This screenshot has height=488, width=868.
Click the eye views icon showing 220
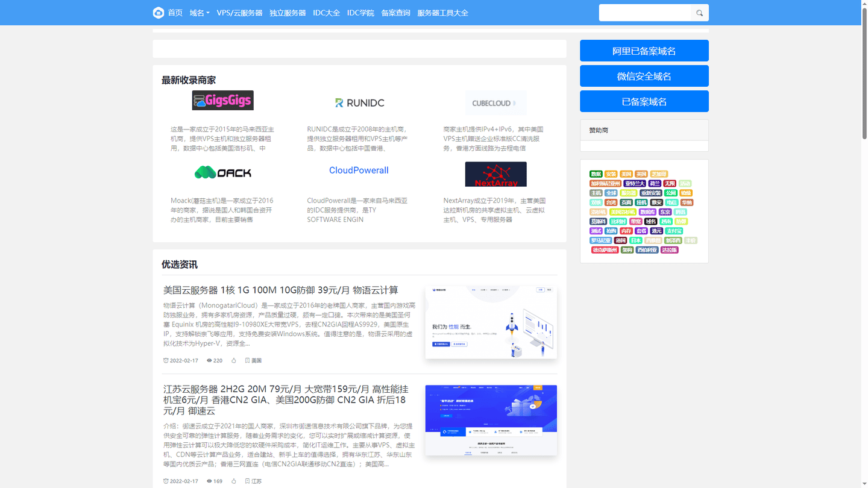pyautogui.click(x=209, y=360)
